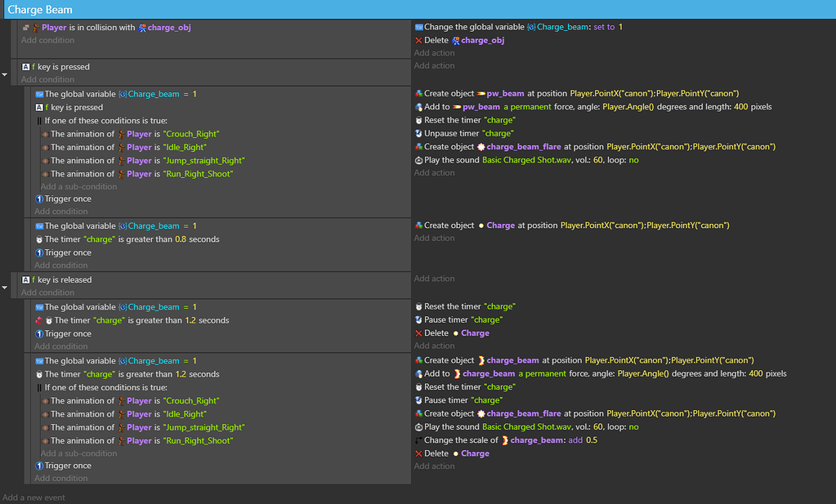Click 'Add a new event' at the bottom

click(34, 497)
